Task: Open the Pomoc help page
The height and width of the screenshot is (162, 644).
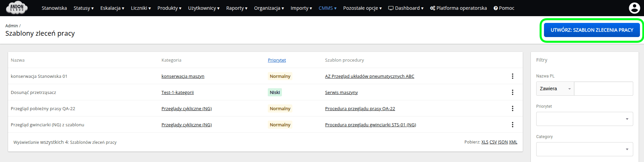Action: point(504,8)
